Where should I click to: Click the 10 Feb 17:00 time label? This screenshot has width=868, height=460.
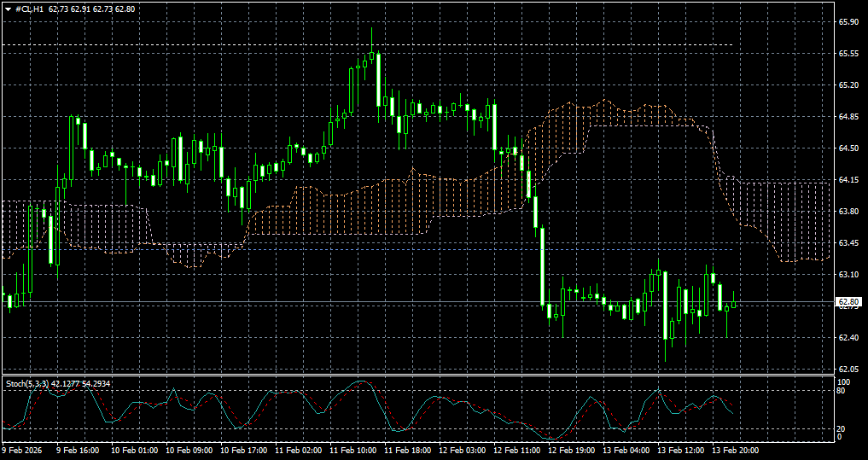[x=244, y=451]
